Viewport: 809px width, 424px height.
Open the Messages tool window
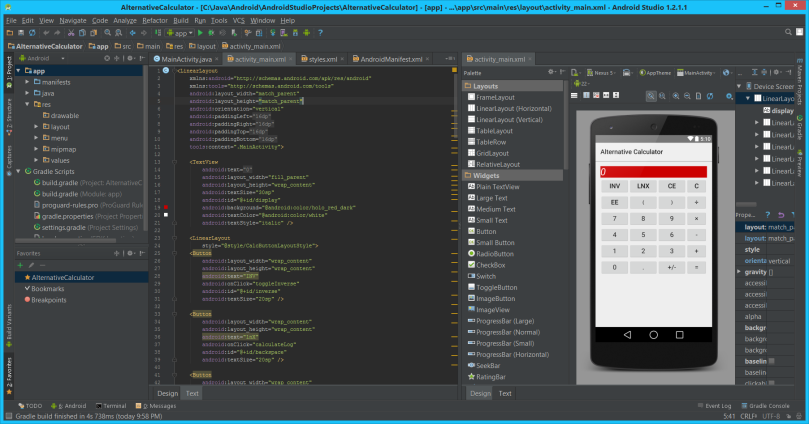point(156,406)
